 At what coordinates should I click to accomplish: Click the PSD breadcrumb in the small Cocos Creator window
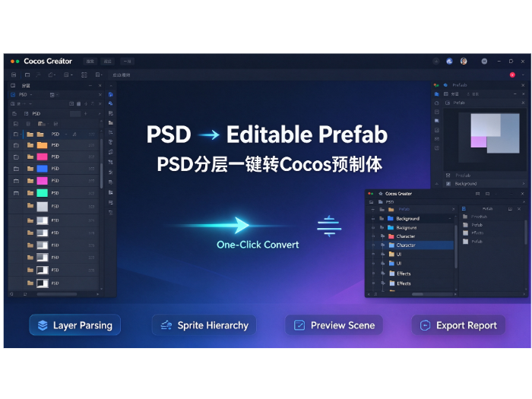(389, 202)
